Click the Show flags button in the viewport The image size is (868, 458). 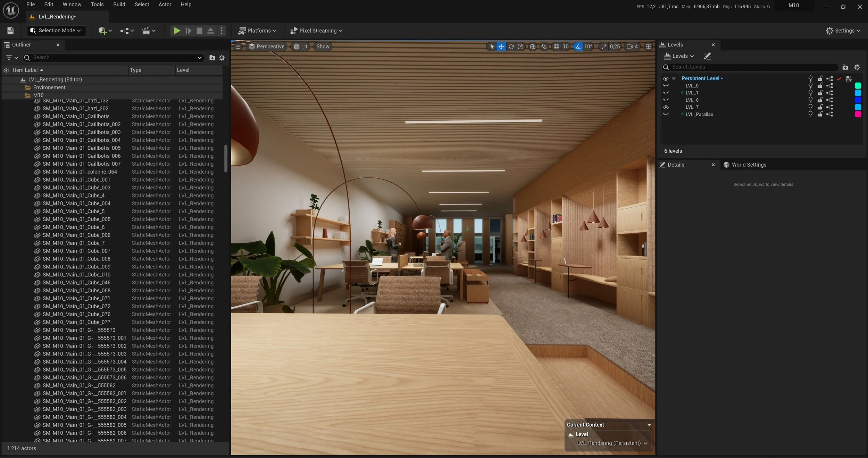[323, 47]
